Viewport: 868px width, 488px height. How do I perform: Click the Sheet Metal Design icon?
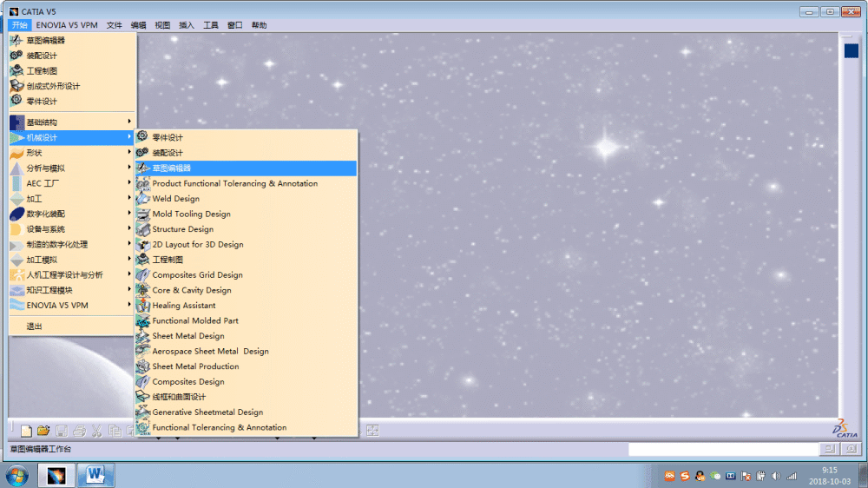point(143,336)
